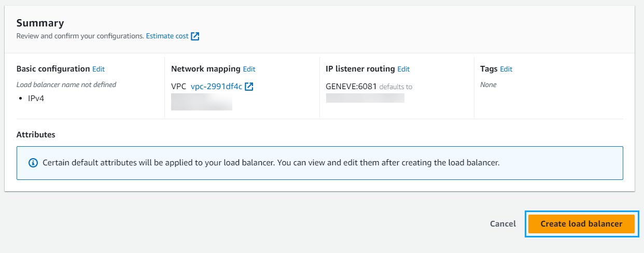The image size is (644, 253).
Task: Click the info icon in Attributes notice
Action: point(33,163)
